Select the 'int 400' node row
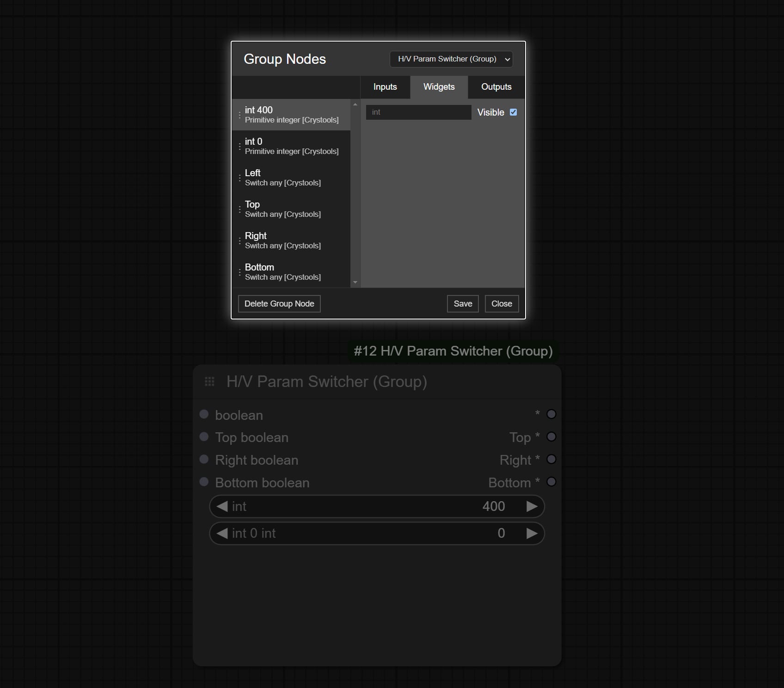 pyautogui.click(x=291, y=115)
